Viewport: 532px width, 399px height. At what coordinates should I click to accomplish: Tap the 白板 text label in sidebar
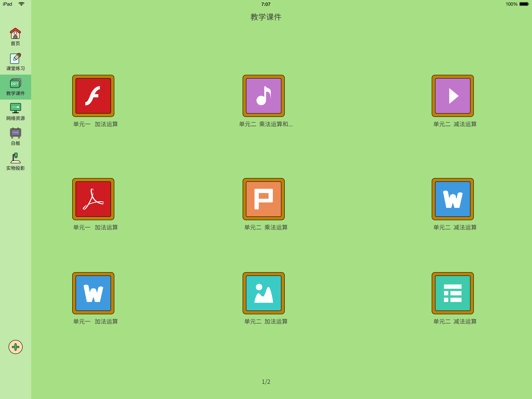[x=15, y=143]
